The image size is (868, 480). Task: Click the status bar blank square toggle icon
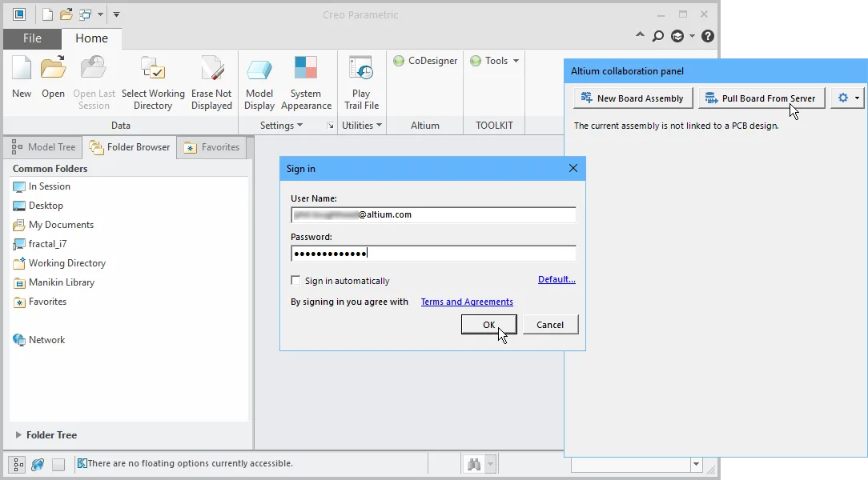coord(58,465)
